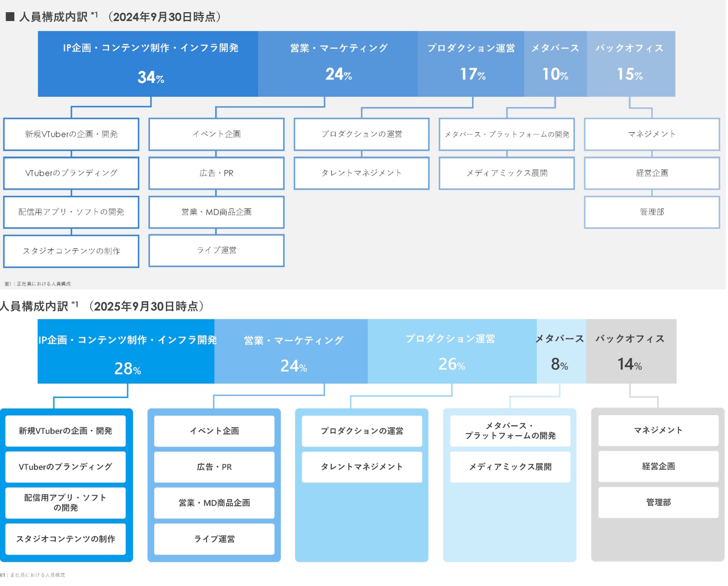Click 営業・マーケティング 24% in the 2024 chart
The width and height of the screenshot is (728, 586).
(x=338, y=64)
